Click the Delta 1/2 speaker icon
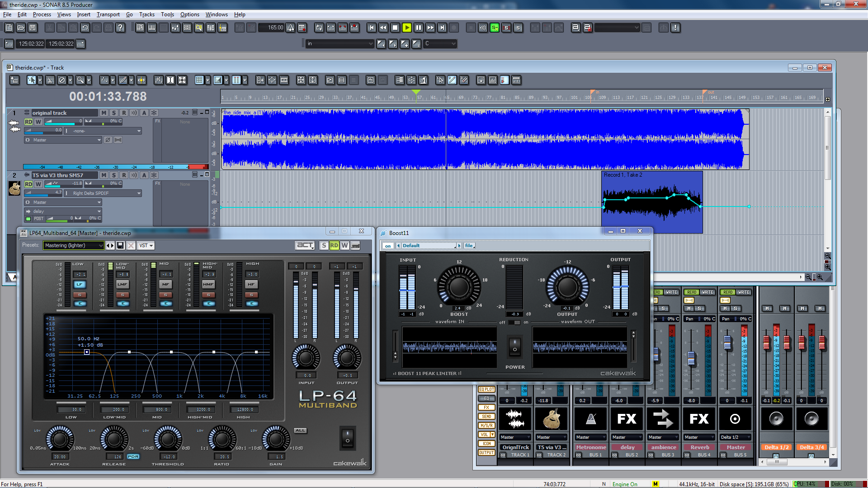The height and width of the screenshot is (488, 868). (776, 419)
